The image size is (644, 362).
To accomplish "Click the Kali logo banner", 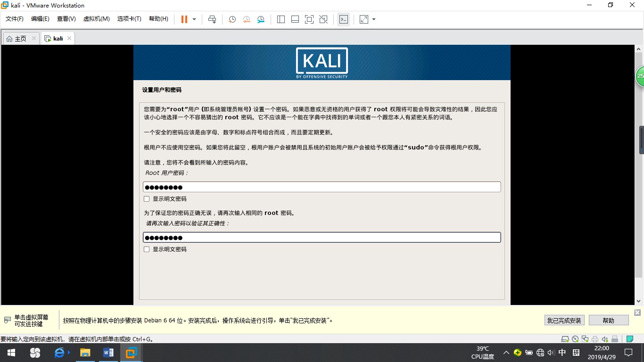I will point(322,63).
